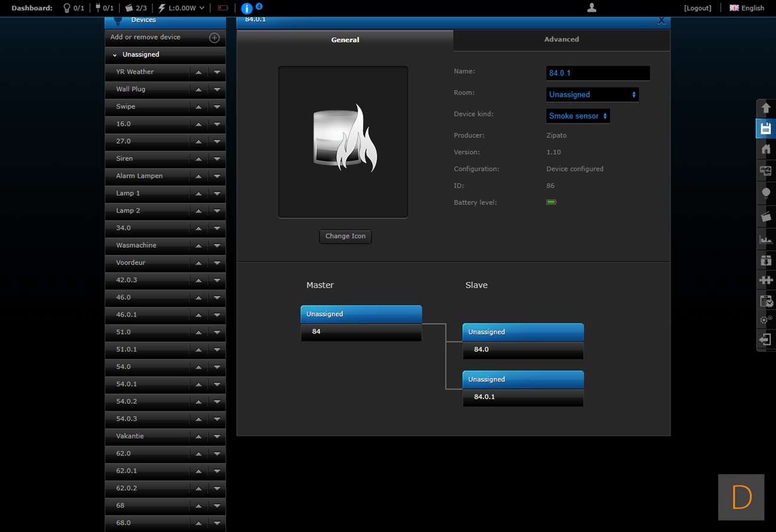
Task: Move Wall Plug up with arrow
Action: click(x=198, y=90)
